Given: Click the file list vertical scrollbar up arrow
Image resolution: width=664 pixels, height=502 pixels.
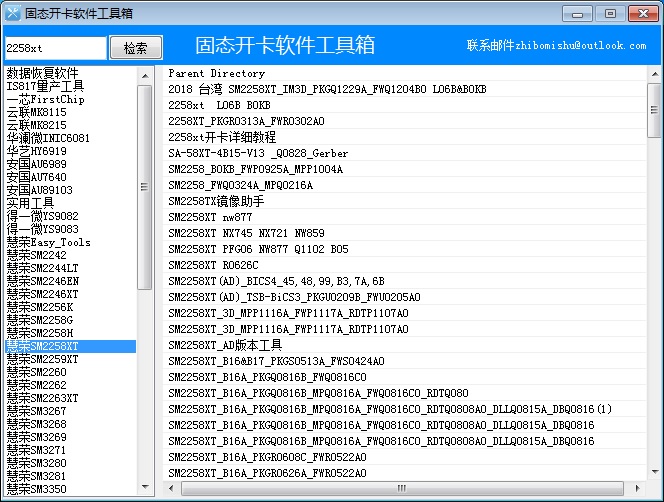Looking at the screenshot, I should [654, 74].
